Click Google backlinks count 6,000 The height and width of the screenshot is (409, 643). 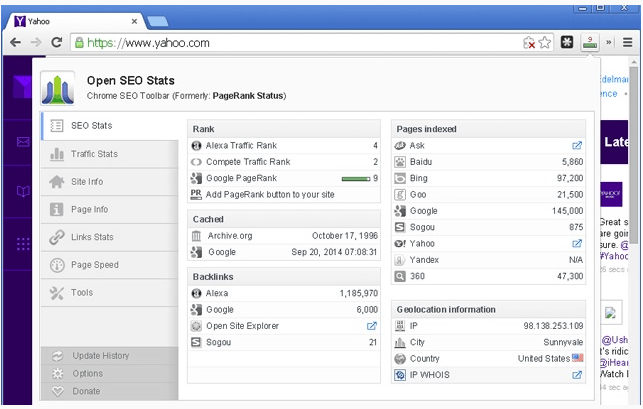pyautogui.click(x=367, y=310)
